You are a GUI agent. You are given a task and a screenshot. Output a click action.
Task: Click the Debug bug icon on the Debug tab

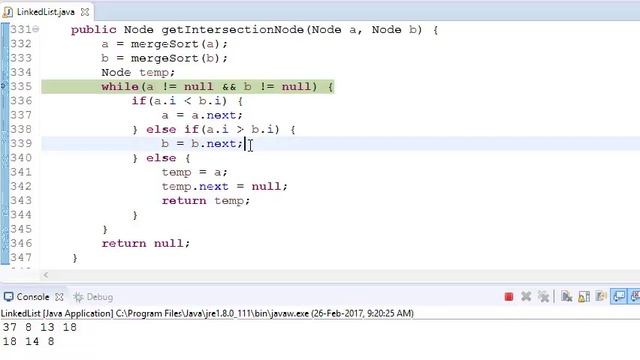click(78, 297)
